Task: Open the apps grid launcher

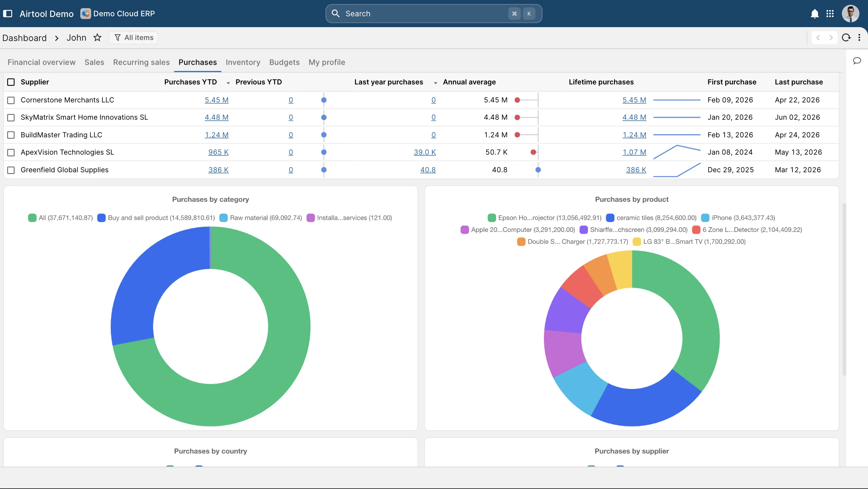Action: pos(830,14)
